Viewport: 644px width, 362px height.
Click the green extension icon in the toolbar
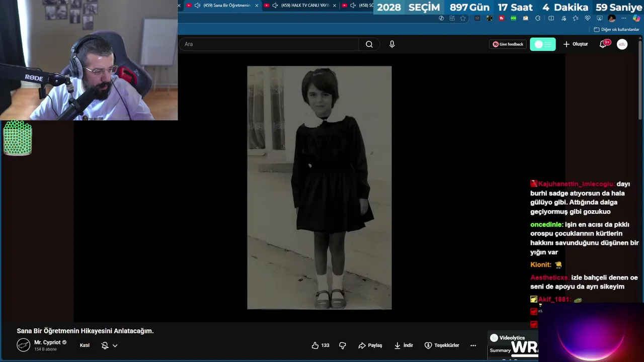point(514,18)
